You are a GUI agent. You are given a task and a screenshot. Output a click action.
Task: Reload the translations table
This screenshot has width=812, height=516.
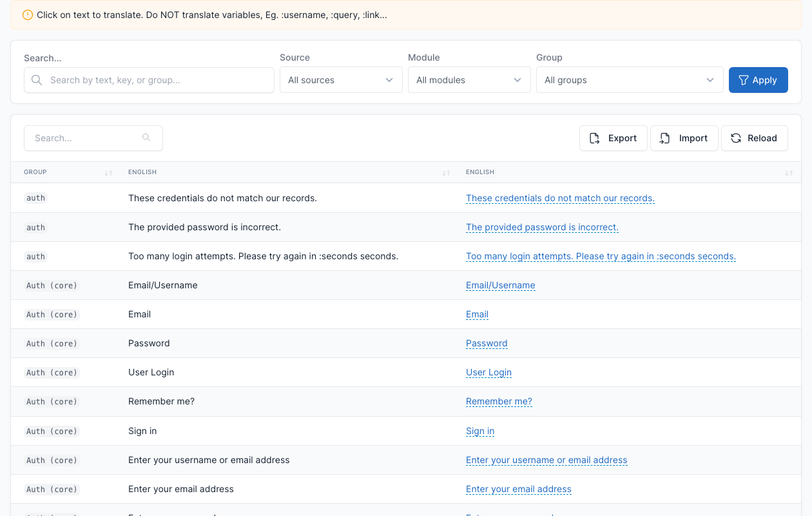pos(755,138)
